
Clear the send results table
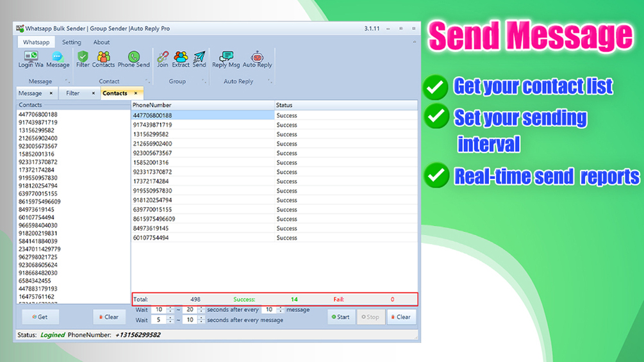click(401, 317)
